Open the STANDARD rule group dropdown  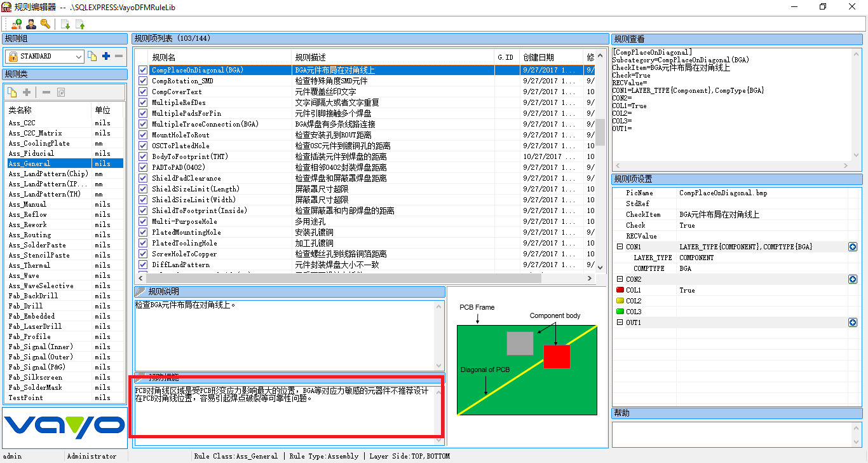pos(79,57)
